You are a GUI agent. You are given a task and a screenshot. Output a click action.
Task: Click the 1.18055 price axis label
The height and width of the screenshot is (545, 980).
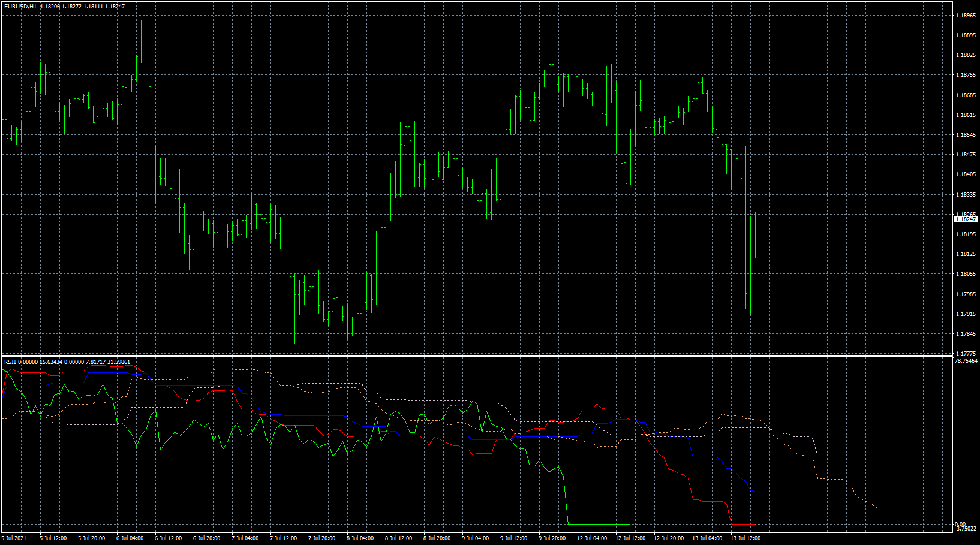(x=966, y=274)
